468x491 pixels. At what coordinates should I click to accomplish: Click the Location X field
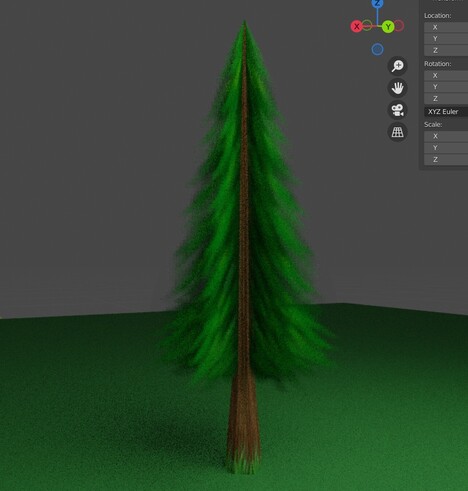point(446,27)
